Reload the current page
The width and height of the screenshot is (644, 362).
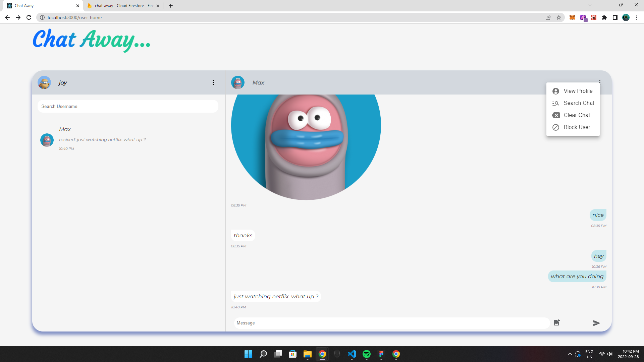coord(29,17)
